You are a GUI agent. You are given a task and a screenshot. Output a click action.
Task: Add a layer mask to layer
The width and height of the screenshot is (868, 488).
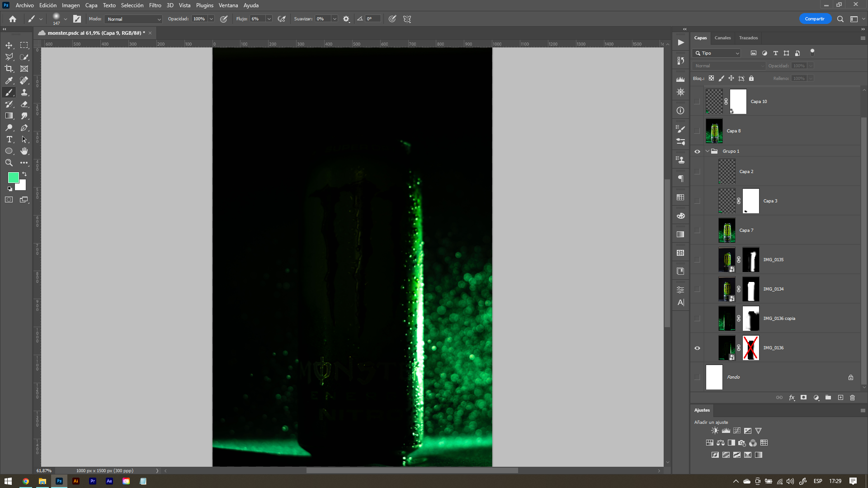point(803,398)
